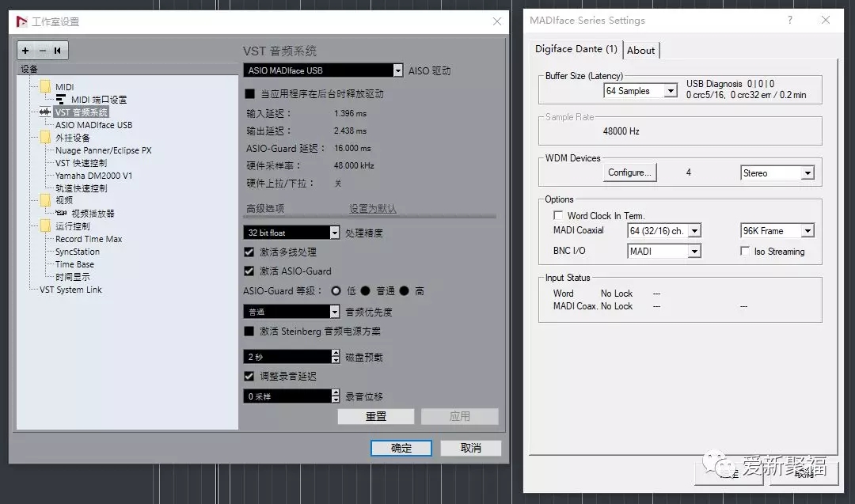
Task: Open the 外挂设备 folder icon
Action: pyautogui.click(x=45, y=138)
